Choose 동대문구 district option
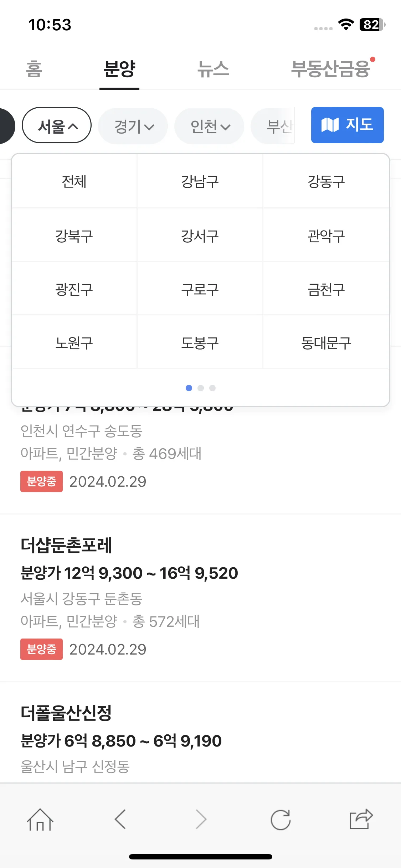The width and height of the screenshot is (401, 868). pyautogui.click(x=326, y=343)
